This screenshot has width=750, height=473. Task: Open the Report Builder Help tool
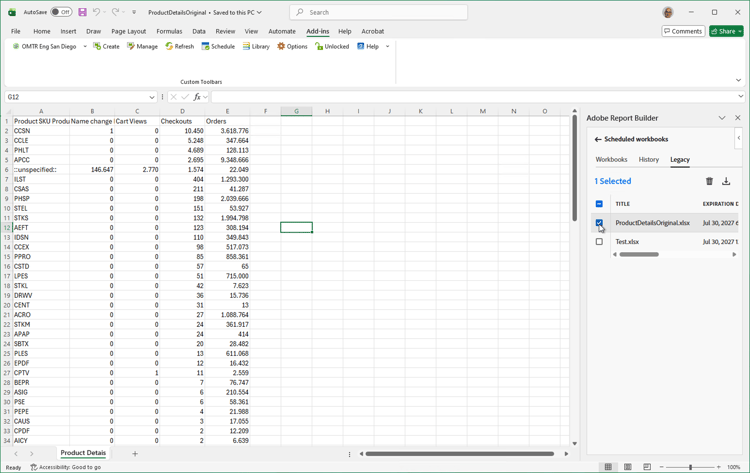coord(368,46)
